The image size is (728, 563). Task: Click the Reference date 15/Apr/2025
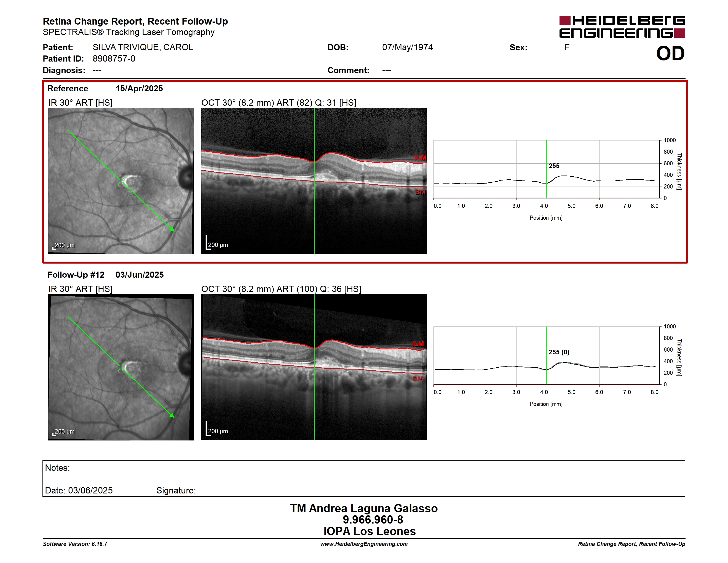(x=139, y=88)
